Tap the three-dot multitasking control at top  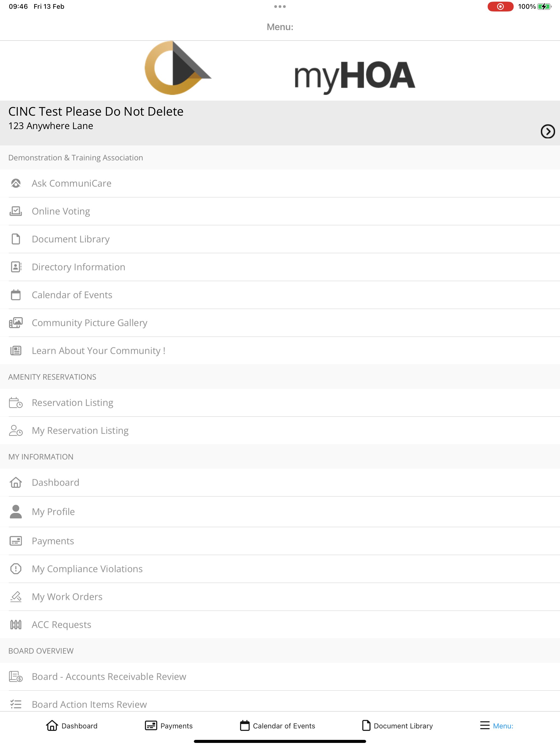(280, 6)
